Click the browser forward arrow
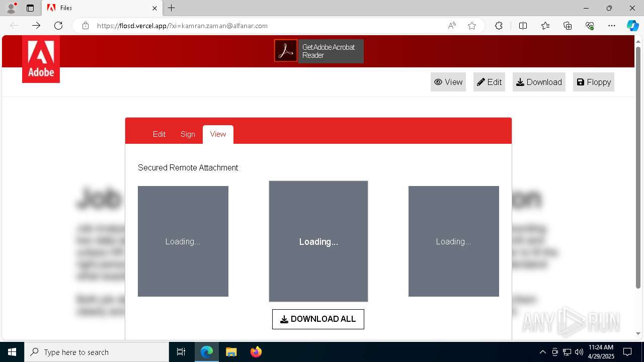 [36, 26]
